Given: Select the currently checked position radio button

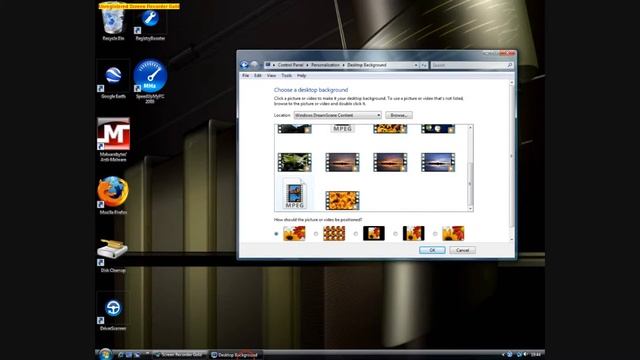Looking at the screenshot, I should click(x=276, y=234).
